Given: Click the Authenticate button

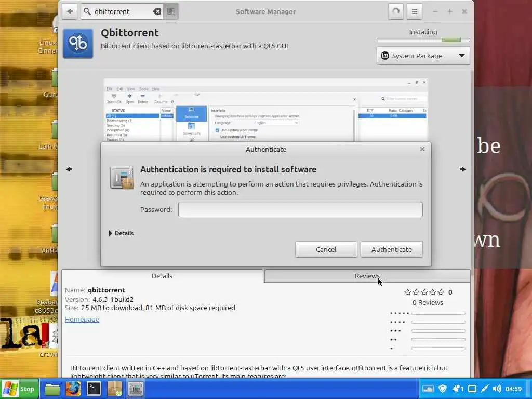Looking at the screenshot, I should pos(392,249).
